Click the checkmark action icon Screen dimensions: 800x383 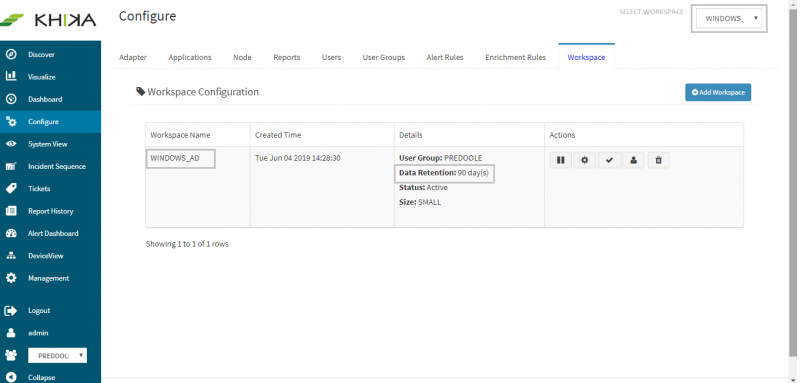609,160
